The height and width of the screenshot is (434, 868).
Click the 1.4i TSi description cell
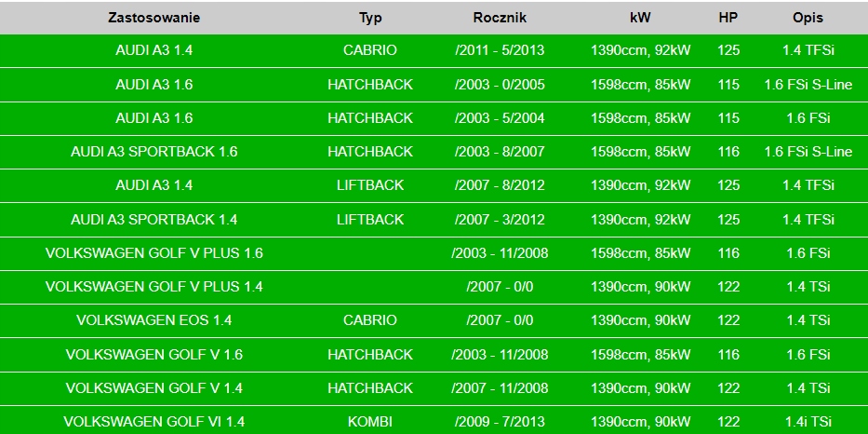click(x=808, y=422)
